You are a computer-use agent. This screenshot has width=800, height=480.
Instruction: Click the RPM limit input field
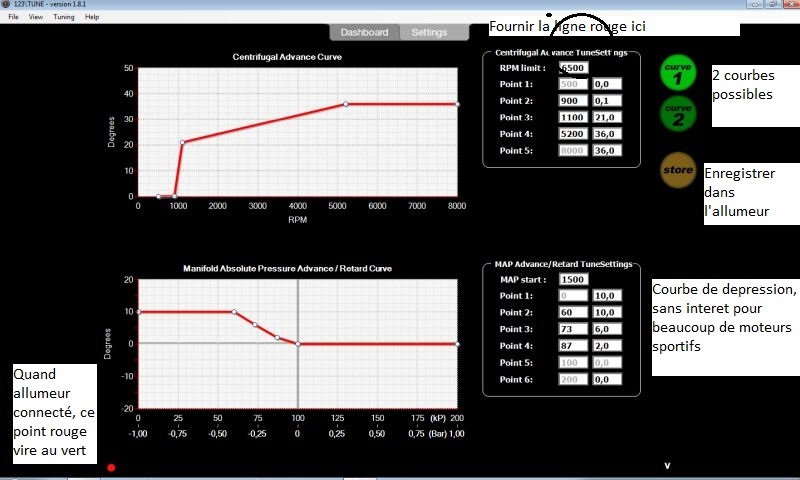573,68
